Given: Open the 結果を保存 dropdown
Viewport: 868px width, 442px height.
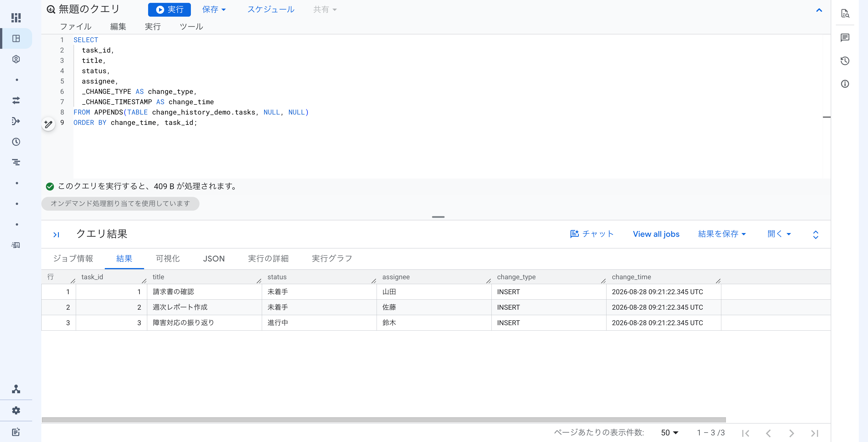Looking at the screenshot, I should point(722,234).
